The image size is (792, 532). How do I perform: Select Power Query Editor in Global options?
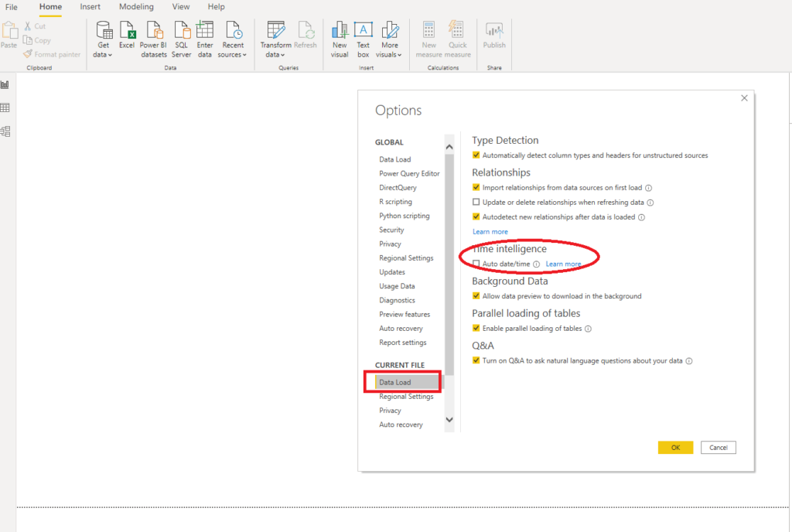[409, 174]
